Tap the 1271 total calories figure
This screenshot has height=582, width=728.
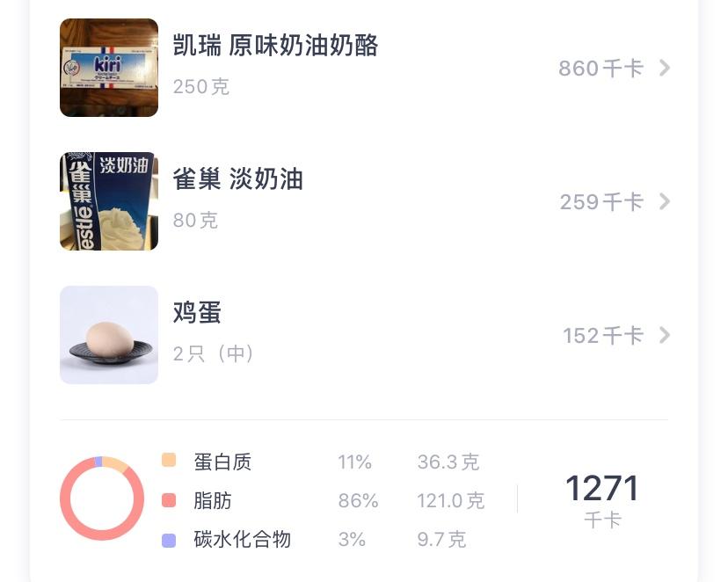coord(602,489)
